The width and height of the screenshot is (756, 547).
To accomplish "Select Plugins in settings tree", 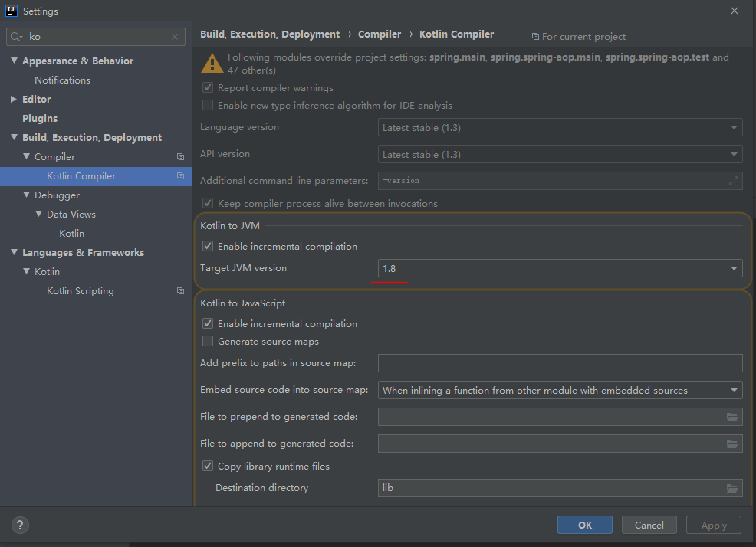I will [x=40, y=119].
